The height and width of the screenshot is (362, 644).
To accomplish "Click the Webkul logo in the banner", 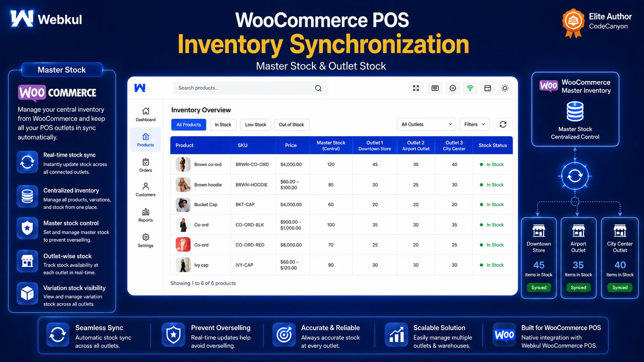I will 46,19.
